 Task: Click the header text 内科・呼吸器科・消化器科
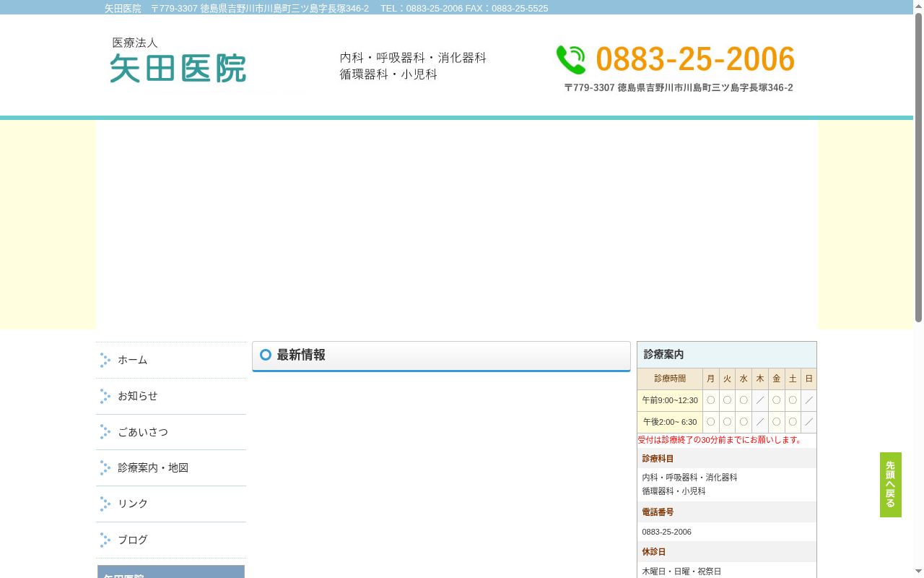[413, 58]
